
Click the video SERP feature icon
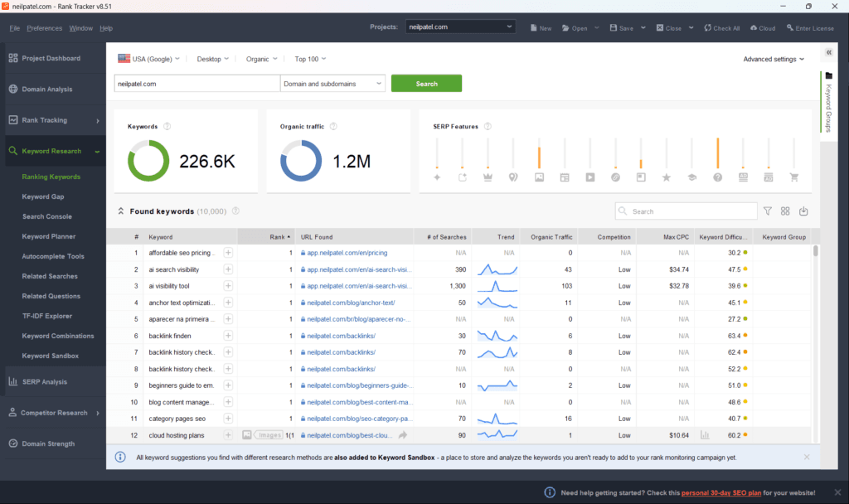(x=590, y=177)
